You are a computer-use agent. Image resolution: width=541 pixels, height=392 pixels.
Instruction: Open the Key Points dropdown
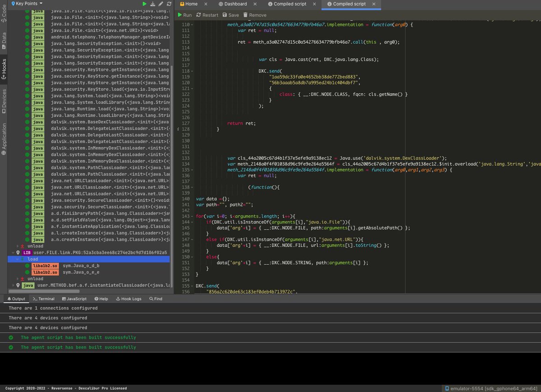pos(27,3)
